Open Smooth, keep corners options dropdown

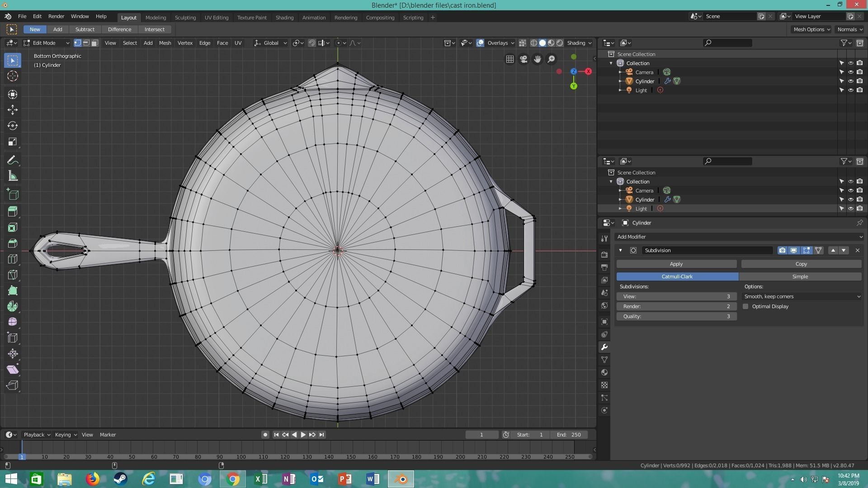802,296
